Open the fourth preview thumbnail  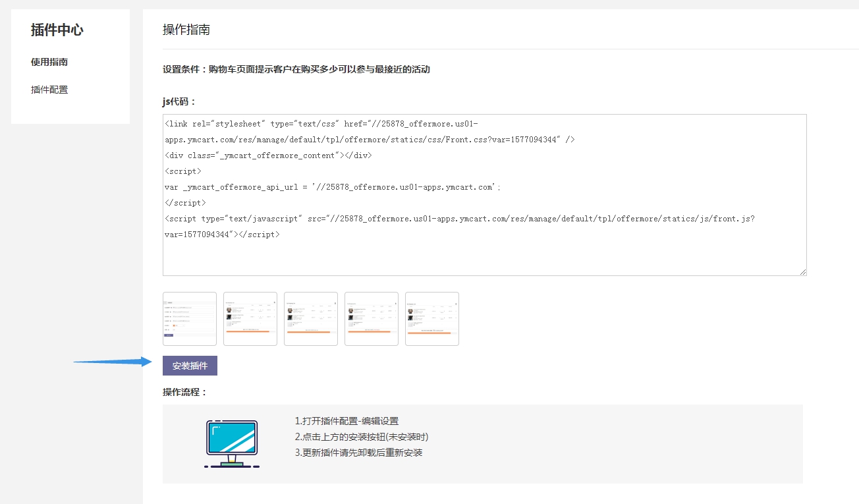[x=372, y=319]
